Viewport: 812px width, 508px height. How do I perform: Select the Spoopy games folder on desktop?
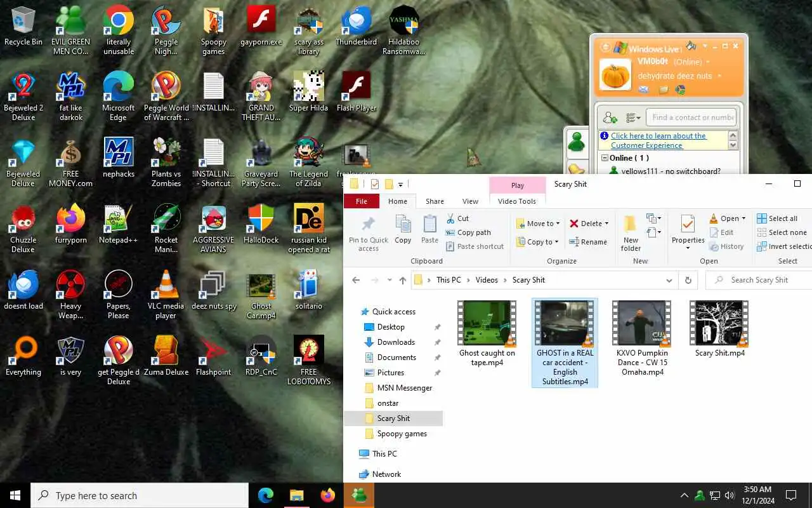point(214,30)
